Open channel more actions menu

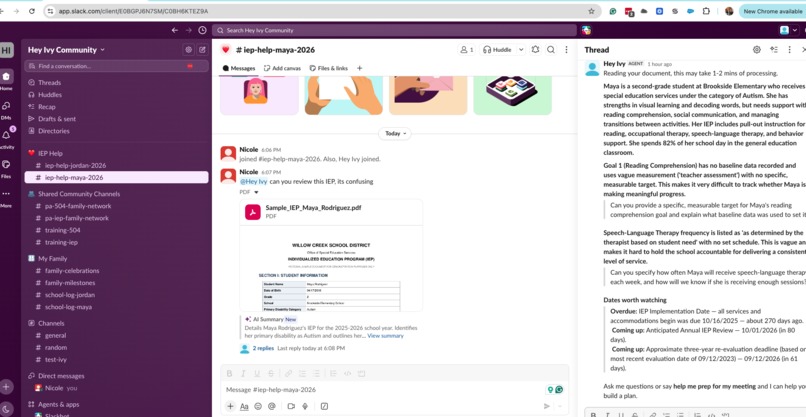click(566, 50)
